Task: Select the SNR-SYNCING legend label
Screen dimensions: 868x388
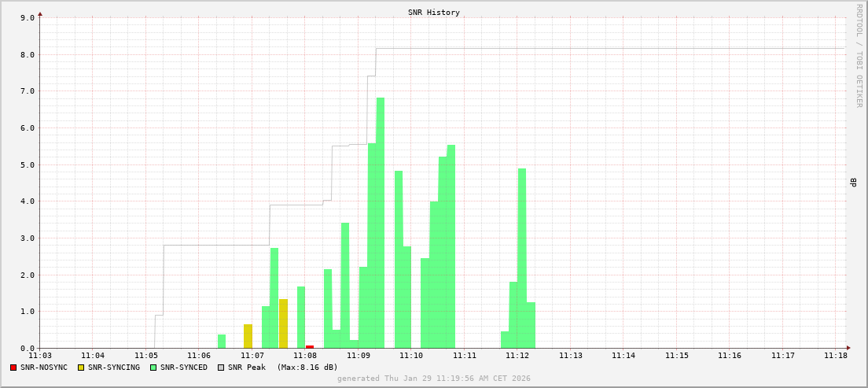Action: 113,368
